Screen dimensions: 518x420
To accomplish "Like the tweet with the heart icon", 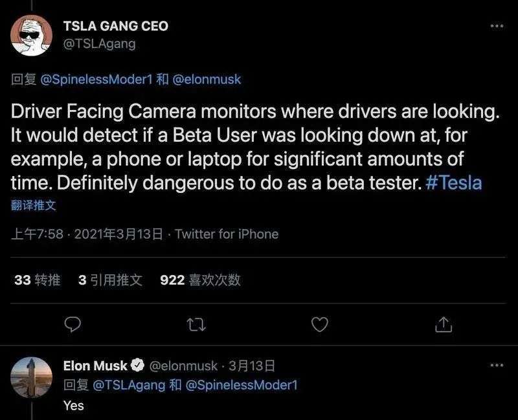I will click(320, 324).
